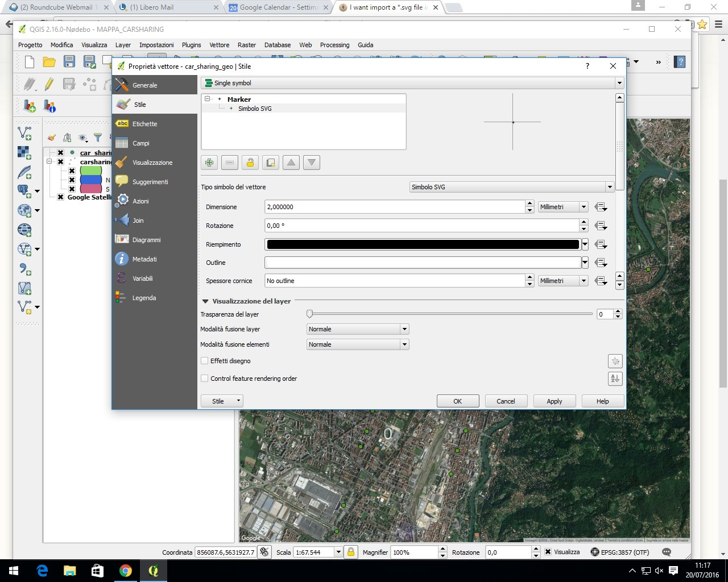This screenshot has height=582, width=728.
Task: Switch to the Campi tab
Action: [155, 143]
